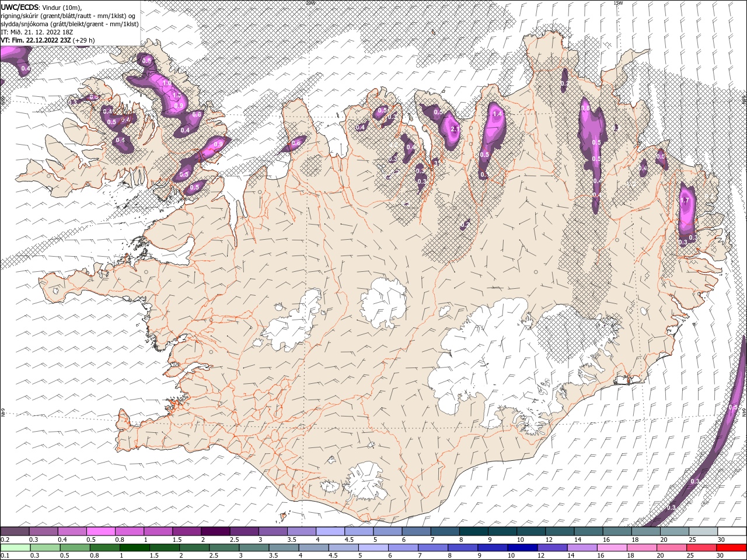Pick the 2 dark purple swatch in the upper legend
The width and height of the screenshot is (747, 560).
(x=215, y=531)
